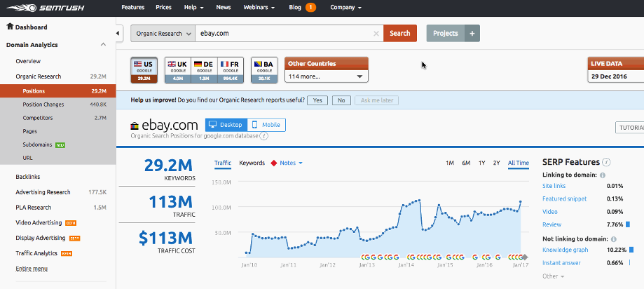The width and height of the screenshot is (644, 289).
Task: Click the info icon beside SERP Features
Action: point(606,162)
